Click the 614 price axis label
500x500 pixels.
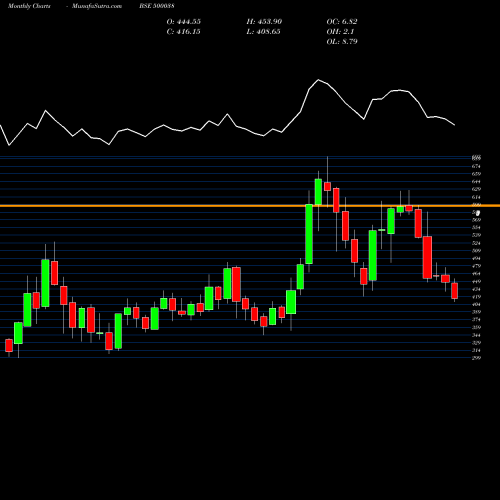point(476,197)
